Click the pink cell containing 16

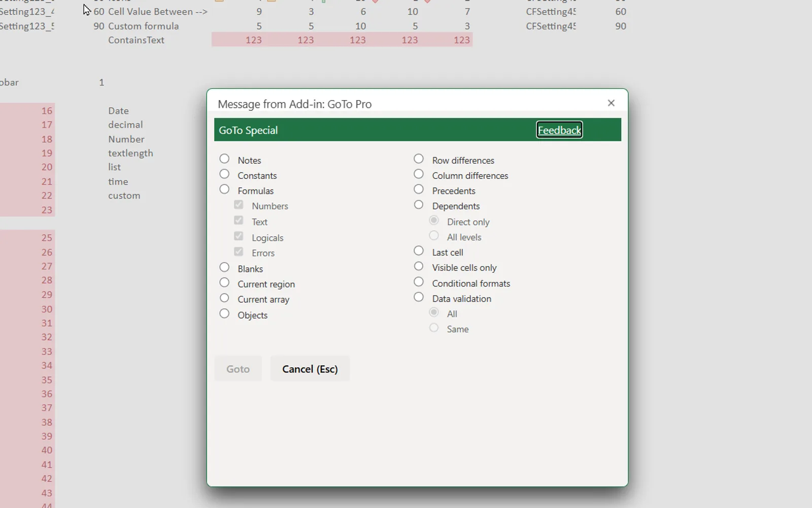27,111
